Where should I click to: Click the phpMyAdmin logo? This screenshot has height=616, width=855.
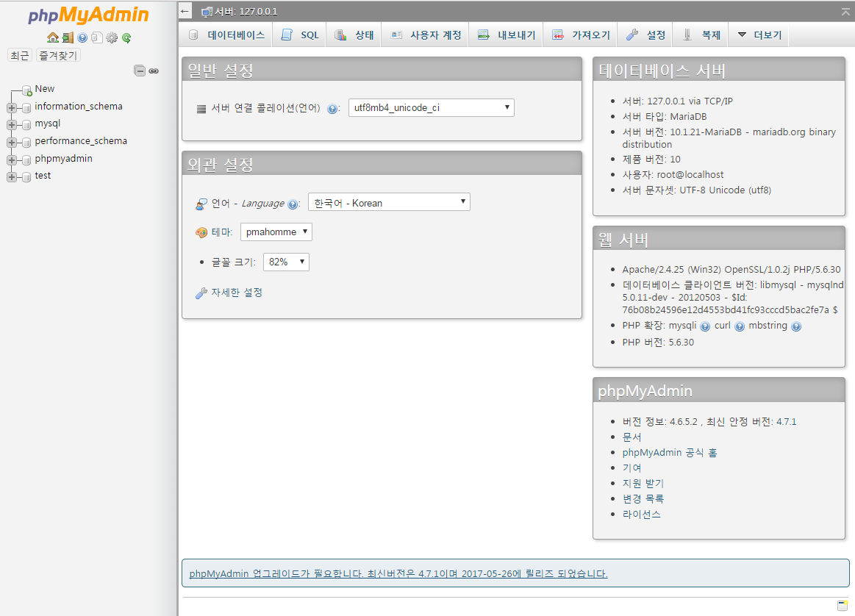[88, 15]
